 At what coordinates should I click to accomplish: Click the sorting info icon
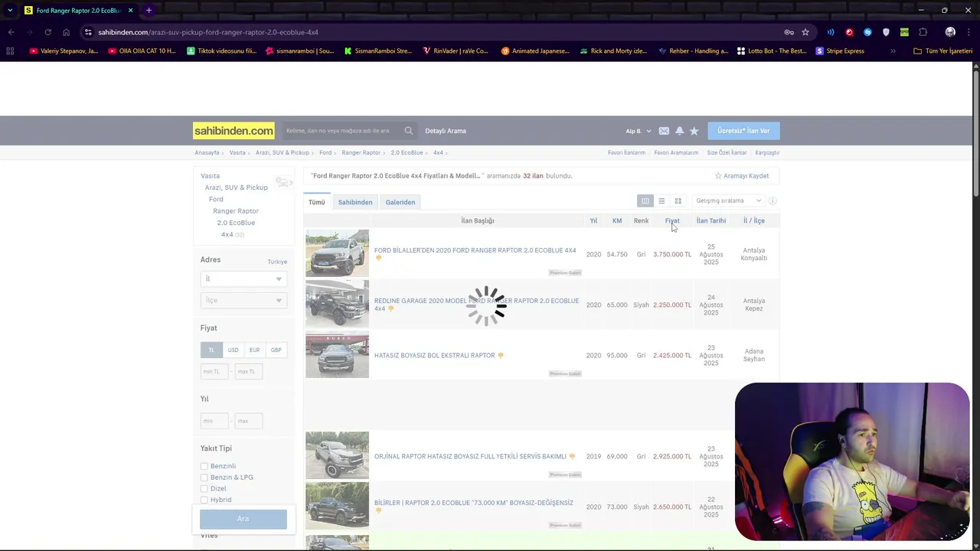tap(773, 201)
